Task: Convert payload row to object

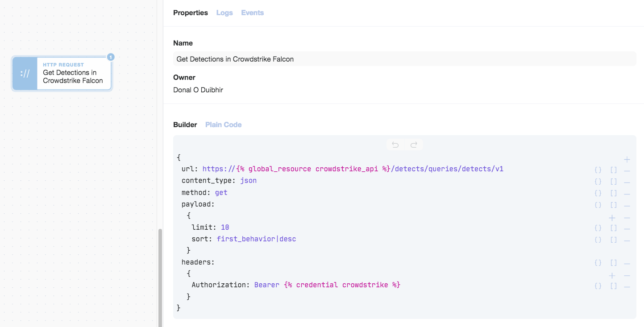Action: pos(598,205)
